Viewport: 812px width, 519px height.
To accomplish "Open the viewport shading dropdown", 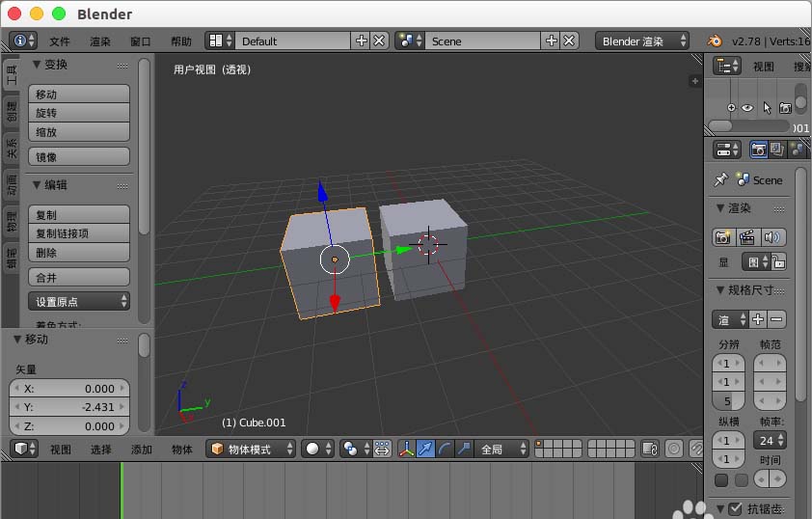I will point(317,449).
